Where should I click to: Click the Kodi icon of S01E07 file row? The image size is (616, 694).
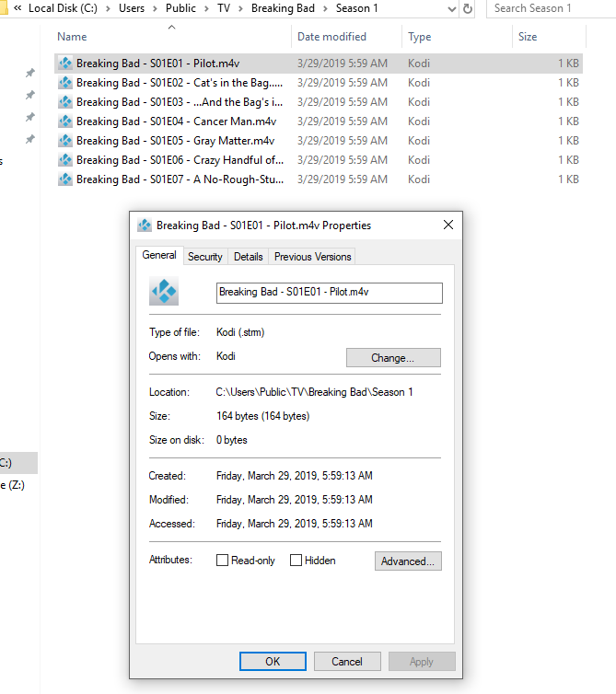[65, 179]
